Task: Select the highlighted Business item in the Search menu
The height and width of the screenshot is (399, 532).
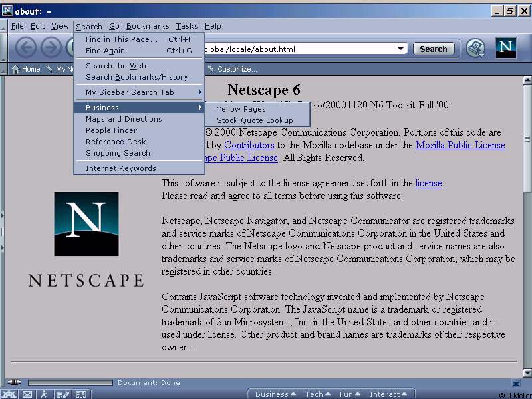Action: pyautogui.click(x=139, y=108)
